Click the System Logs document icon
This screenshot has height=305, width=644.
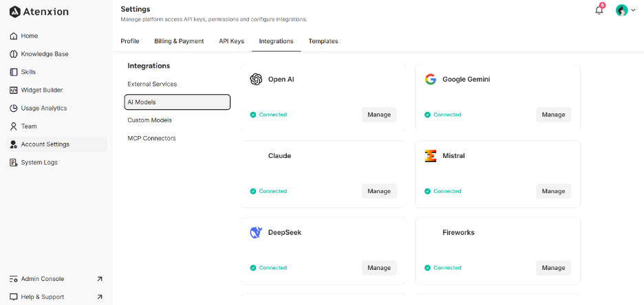tap(14, 162)
